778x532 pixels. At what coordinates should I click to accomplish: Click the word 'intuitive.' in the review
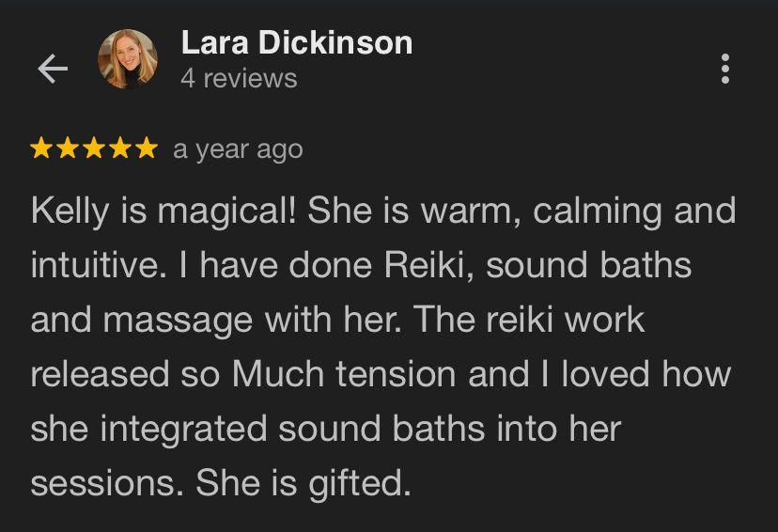[x=99, y=265]
